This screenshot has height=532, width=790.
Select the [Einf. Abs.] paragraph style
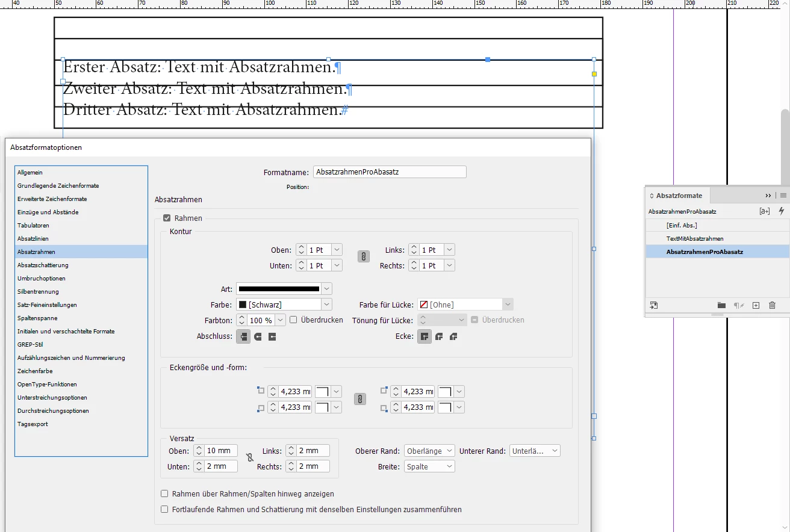[x=718, y=225]
